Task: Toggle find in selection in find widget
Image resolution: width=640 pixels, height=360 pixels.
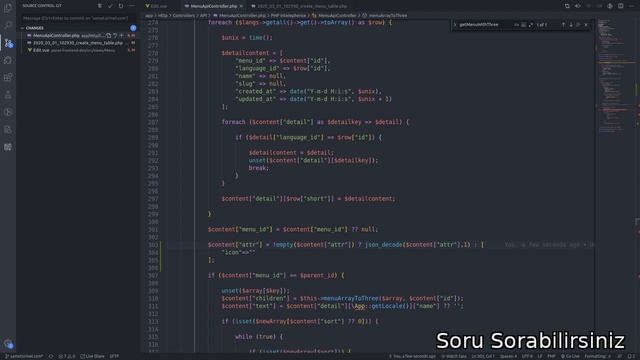Action: (578, 25)
